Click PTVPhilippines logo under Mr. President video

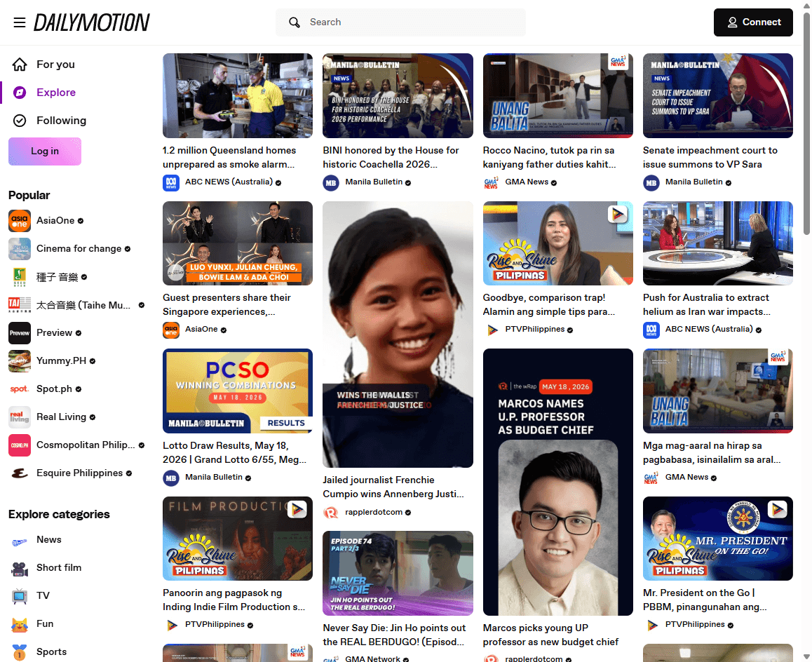[651, 626]
